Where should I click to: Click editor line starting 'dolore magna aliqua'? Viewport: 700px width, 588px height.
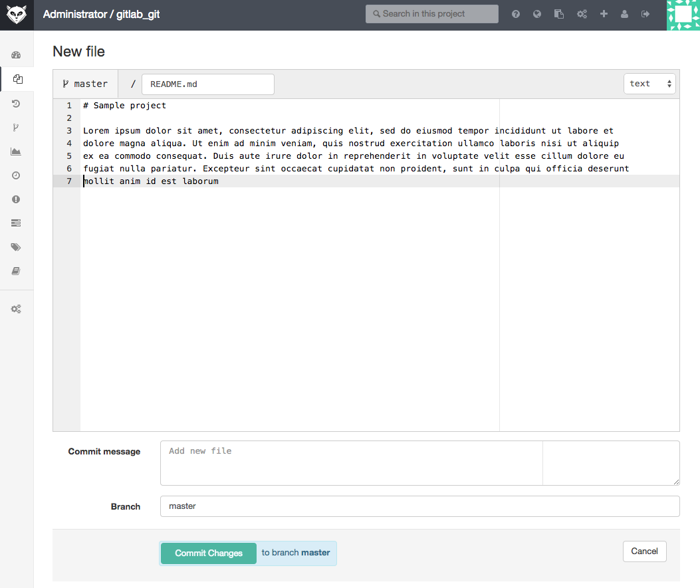click(351, 144)
